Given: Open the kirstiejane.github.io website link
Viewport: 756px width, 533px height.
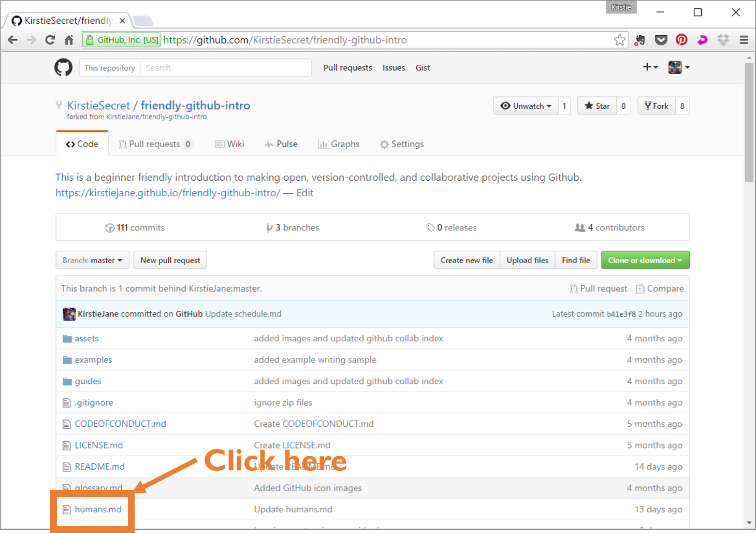Looking at the screenshot, I should click(x=168, y=193).
